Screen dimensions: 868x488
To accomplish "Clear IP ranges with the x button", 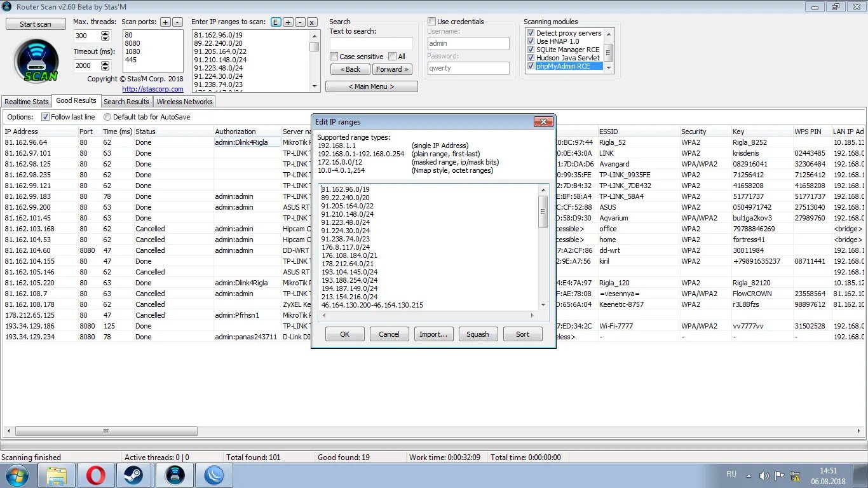I will (312, 22).
